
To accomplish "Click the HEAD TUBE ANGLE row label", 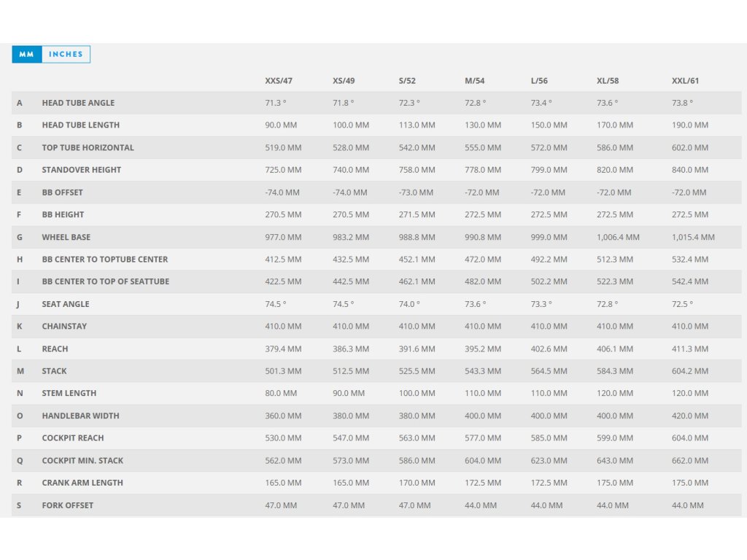I will [x=78, y=103].
